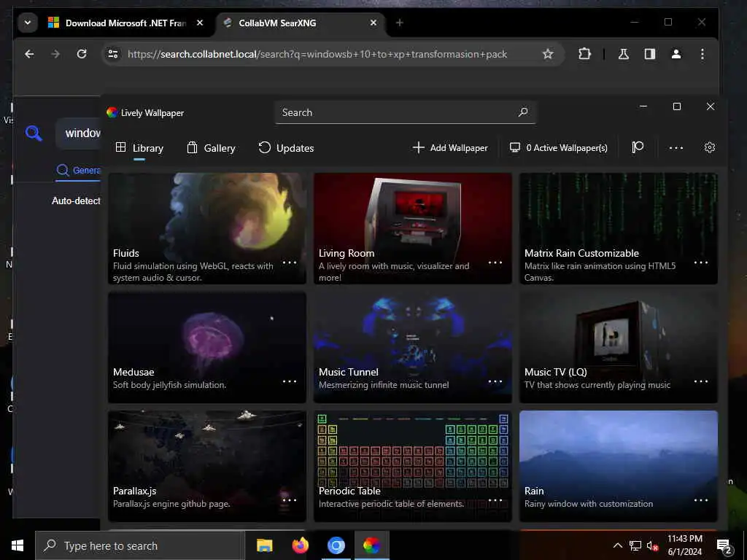Open 0 Active Wallpaper(s) control panel
Image resolution: width=747 pixels, height=560 pixels.
coord(558,147)
